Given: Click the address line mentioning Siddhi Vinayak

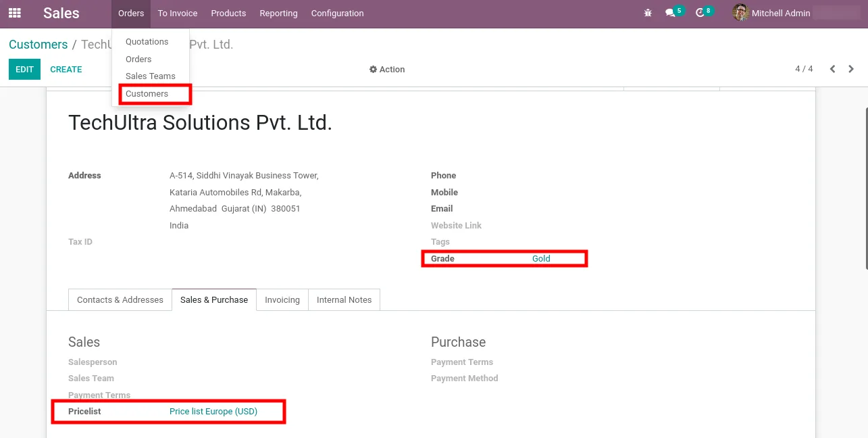Looking at the screenshot, I should [244, 176].
